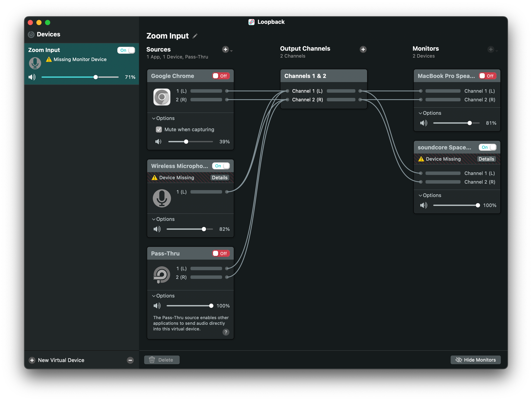The image size is (532, 401).
Task: Open the Sources add dropdown arrow
Action: [231, 51]
